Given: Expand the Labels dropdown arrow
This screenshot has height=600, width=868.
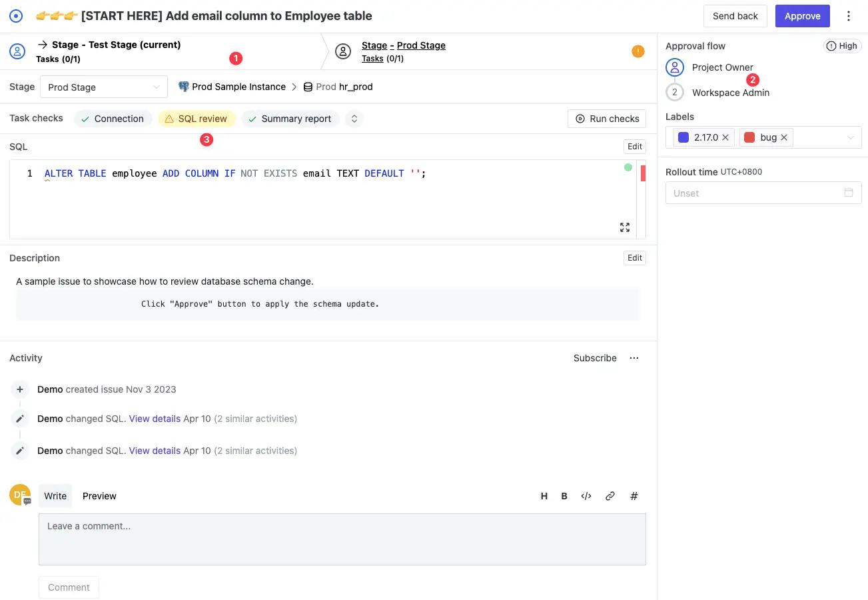Looking at the screenshot, I should (851, 137).
